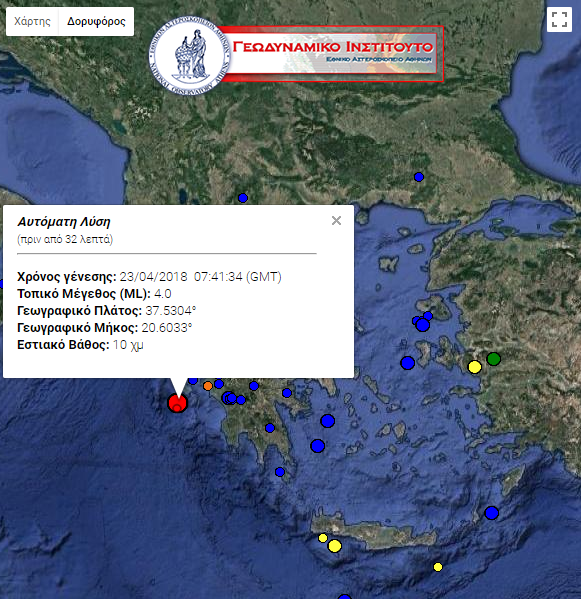Click the blue marker immediately right of the orange marker

click(x=218, y=384)
